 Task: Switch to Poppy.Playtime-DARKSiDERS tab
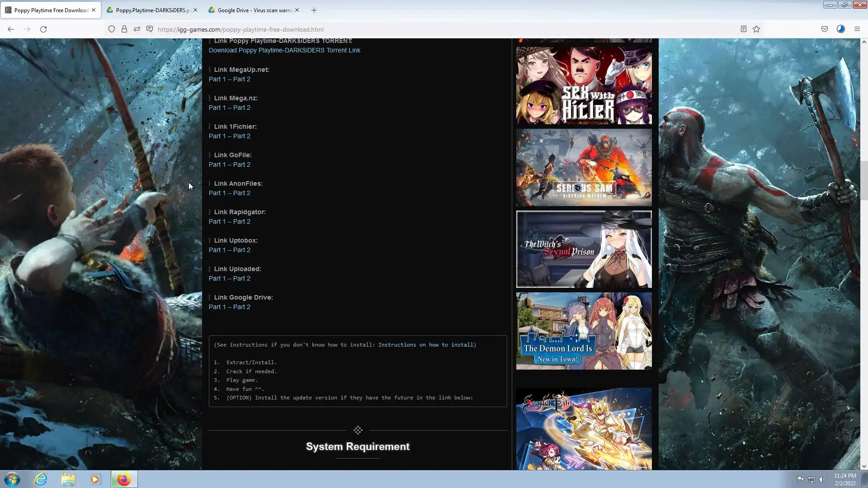point(151,10)
